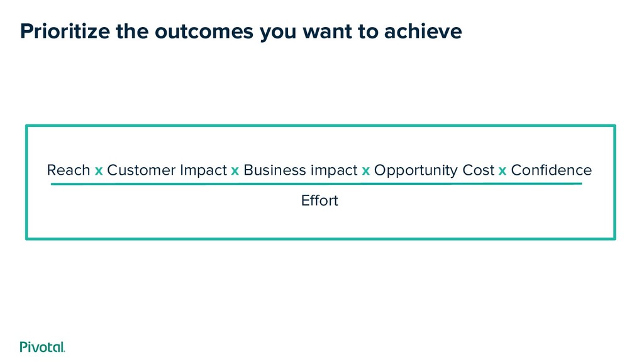Viewport: 644px width, 362px height.
Task: Click the bottom border of the teal box
Action: pos(320,238)
